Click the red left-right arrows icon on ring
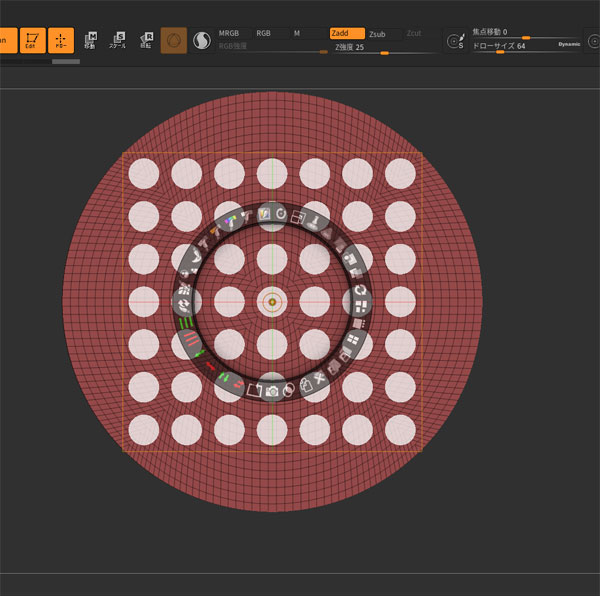This screenshot has width=600, height=596. [238, 384]
